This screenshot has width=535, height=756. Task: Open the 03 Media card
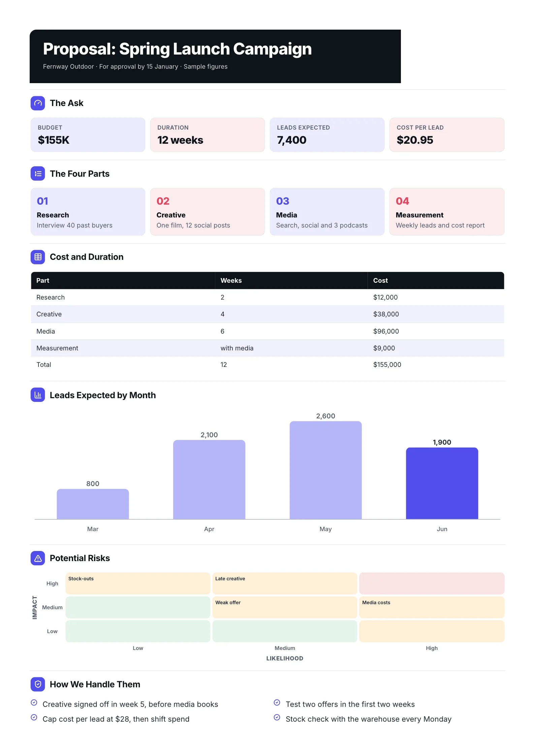point(327,212)
